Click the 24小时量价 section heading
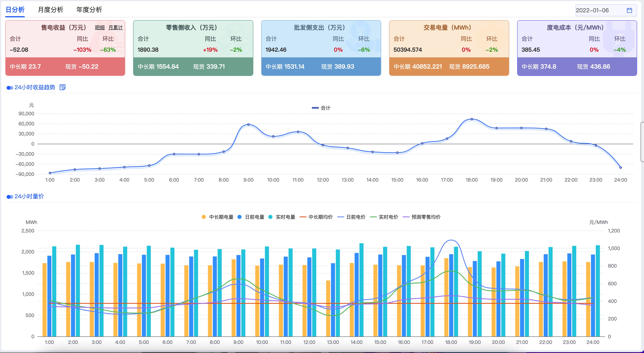Viewport: 644px width, 353px height. point(29,196)
